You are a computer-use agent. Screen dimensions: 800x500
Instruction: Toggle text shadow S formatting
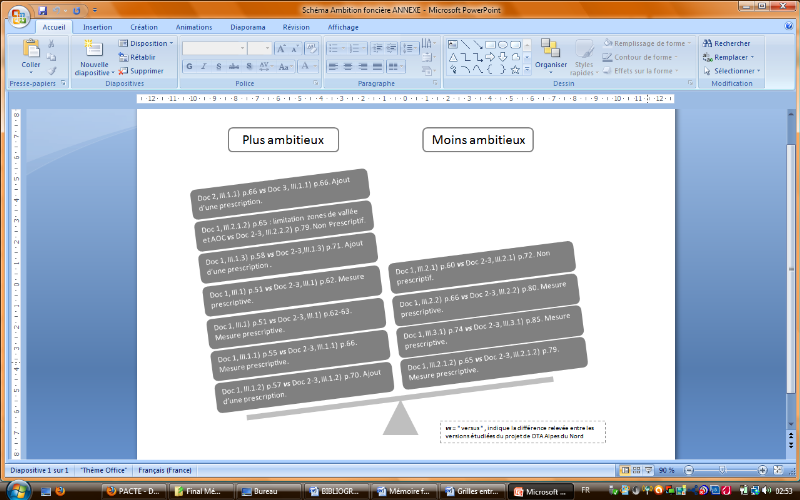click(x=249, y=66)
